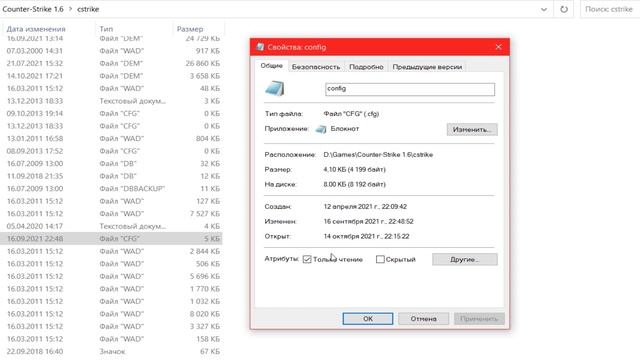Select the Файл "DBBACKUP" row
Screen dimensions: 640x360
[x=111, y=189]
